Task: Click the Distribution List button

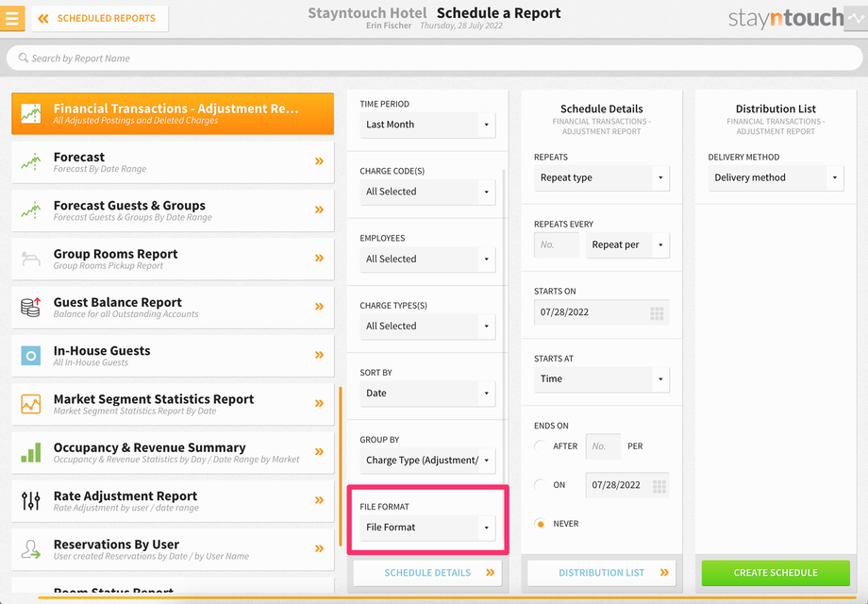Action: pyautogui.click(x=602, y=573)
